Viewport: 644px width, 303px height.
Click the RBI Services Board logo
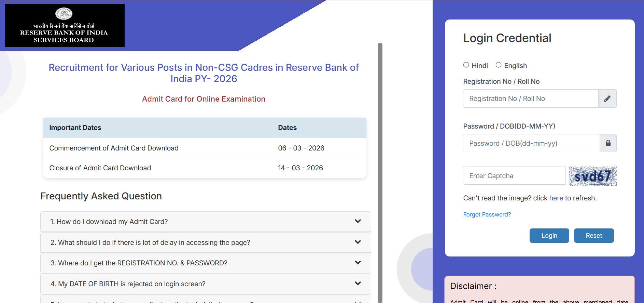65,26
